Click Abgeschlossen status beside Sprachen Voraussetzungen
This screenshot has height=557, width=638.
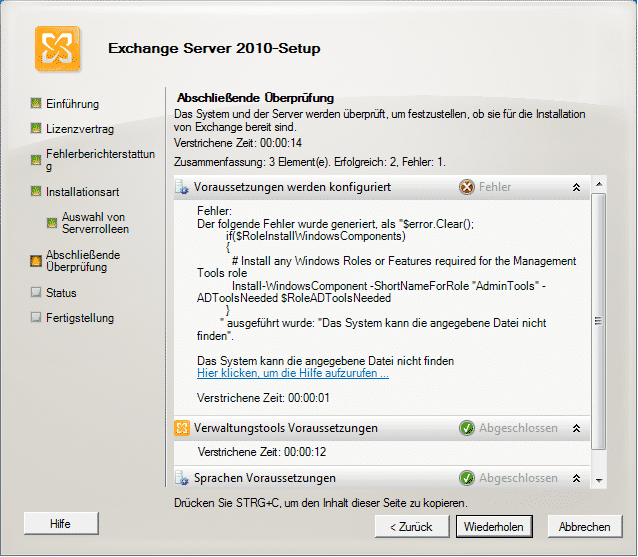click(x=518, y=478)
